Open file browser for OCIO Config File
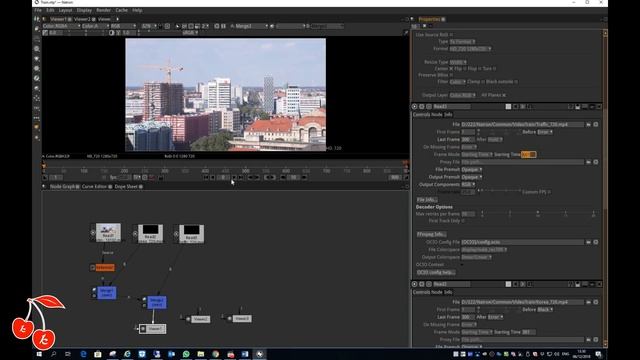 click(x=589, y=242)
